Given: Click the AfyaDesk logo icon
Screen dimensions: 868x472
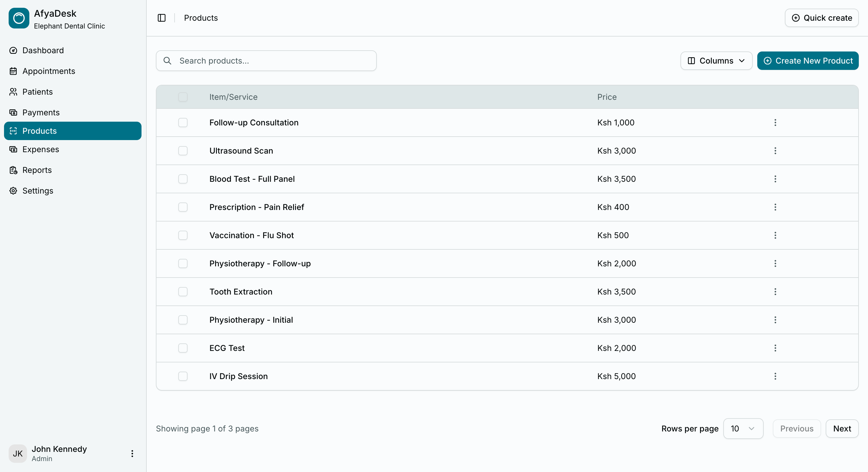Looking at the screenshot, I should point(19,18).
